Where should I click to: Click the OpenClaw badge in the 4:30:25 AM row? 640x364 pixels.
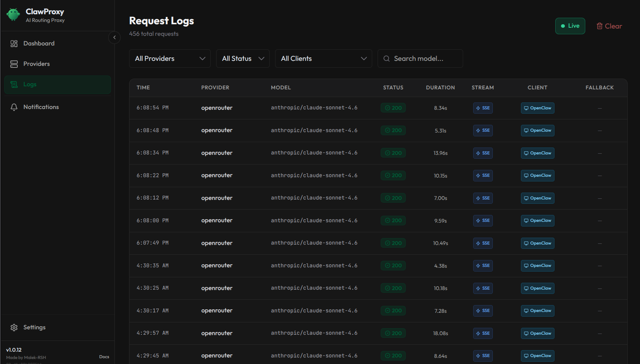tap(538, 288)
